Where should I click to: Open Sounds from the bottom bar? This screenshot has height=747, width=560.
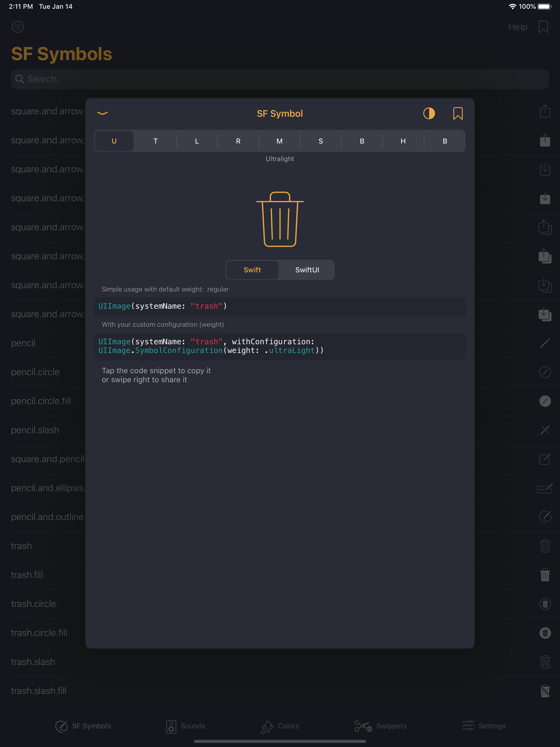(185, 726)
